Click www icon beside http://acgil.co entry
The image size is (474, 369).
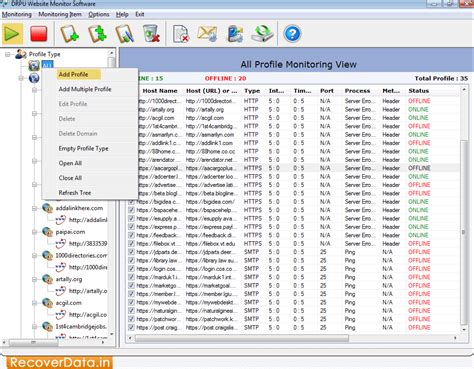60,314
